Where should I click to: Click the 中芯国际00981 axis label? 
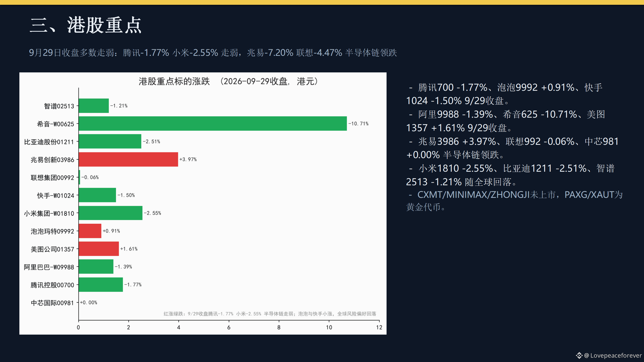[x=52, y=303]
